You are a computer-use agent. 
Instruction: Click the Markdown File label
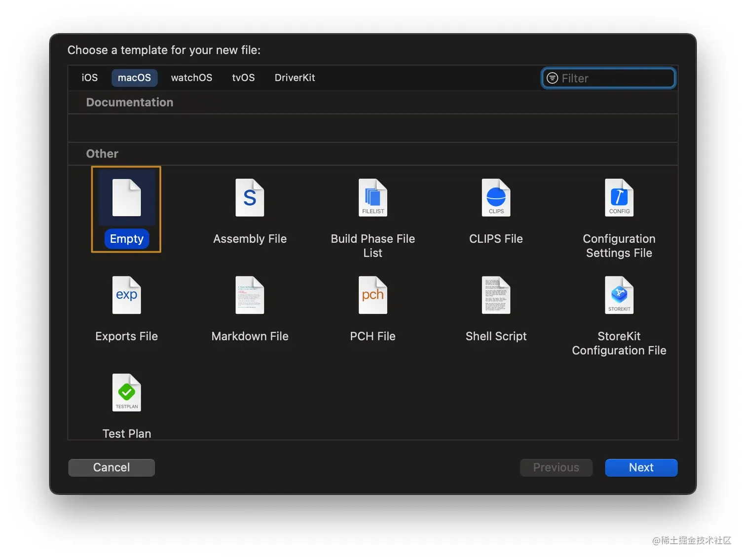(x=250, y=336)
